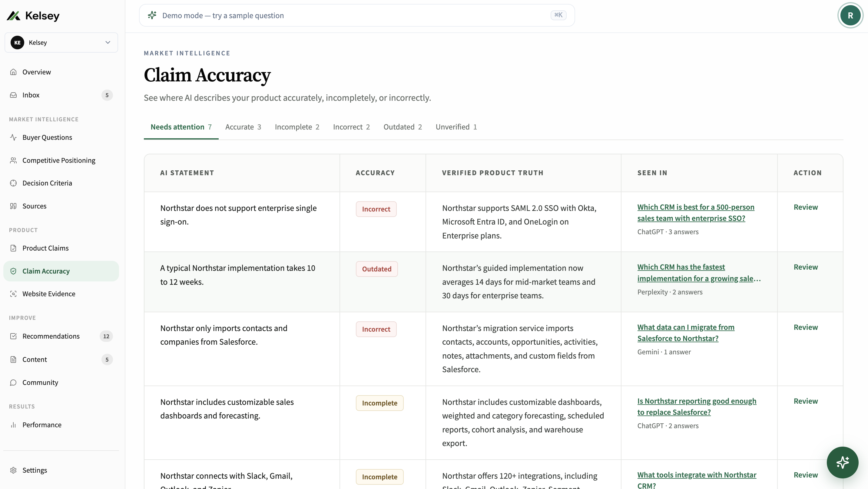Screen dimensions: 868x489
Task: Open link 'What tools integrate with Northstar'
Action: coord(697,480)
